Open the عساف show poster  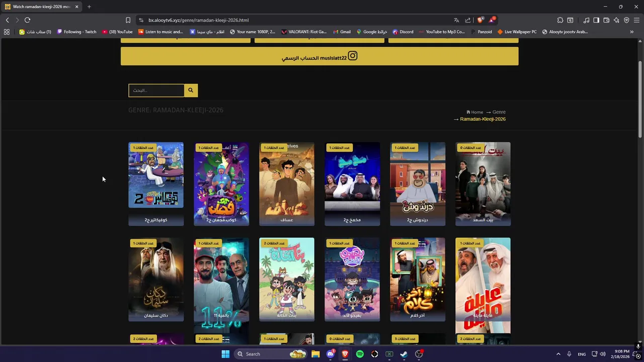pyautogui.click(x=287, y=184)
